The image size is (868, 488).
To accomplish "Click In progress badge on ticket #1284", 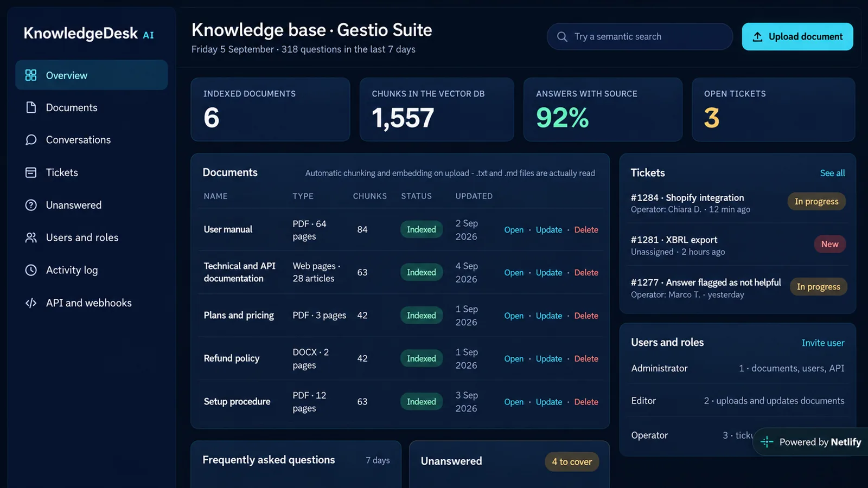I will (816, 201).
